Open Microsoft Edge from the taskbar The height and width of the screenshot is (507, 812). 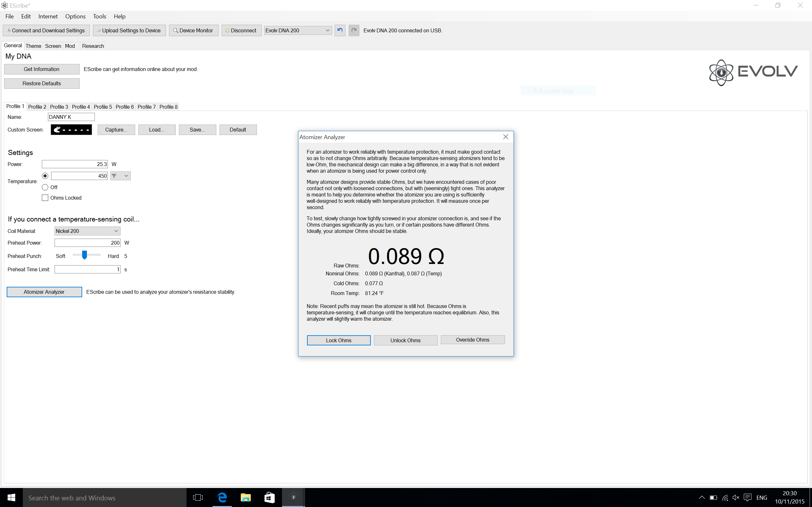tap(222, 497)
